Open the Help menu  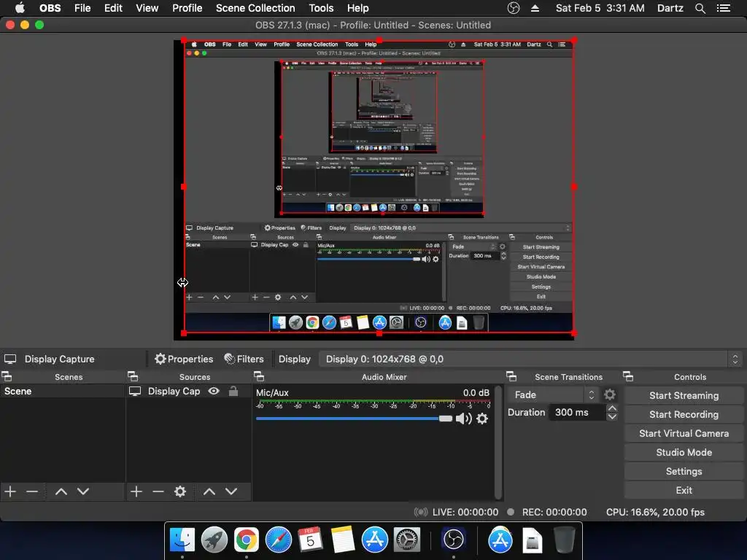tap(357, 8)
